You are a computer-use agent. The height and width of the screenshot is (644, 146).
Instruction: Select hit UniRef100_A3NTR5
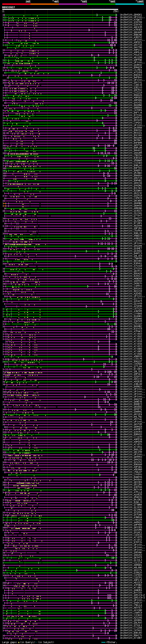click(131, 311)
